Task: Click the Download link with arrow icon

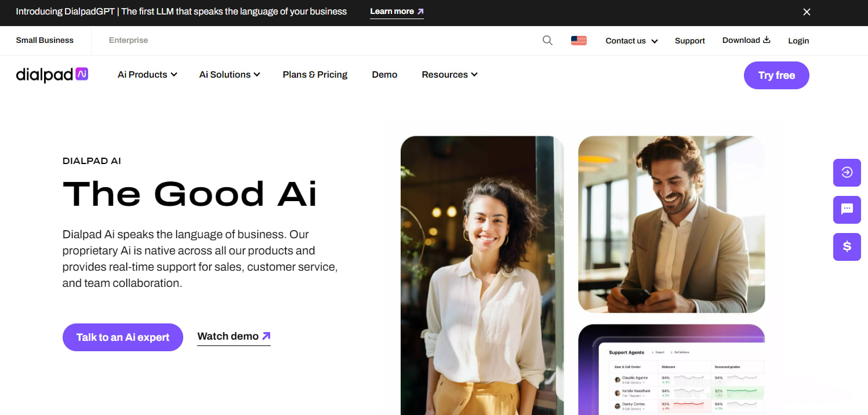Action: pyautogui.click(x=746, y=41)
